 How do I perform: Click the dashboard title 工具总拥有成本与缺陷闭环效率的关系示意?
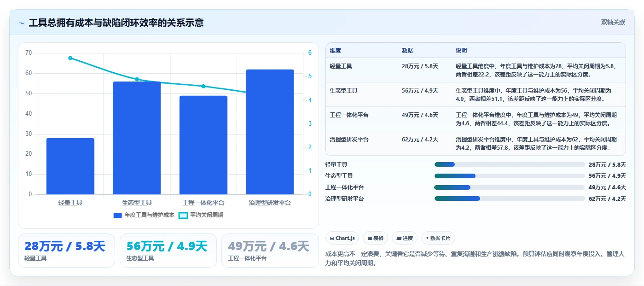[x=116, y=23]
